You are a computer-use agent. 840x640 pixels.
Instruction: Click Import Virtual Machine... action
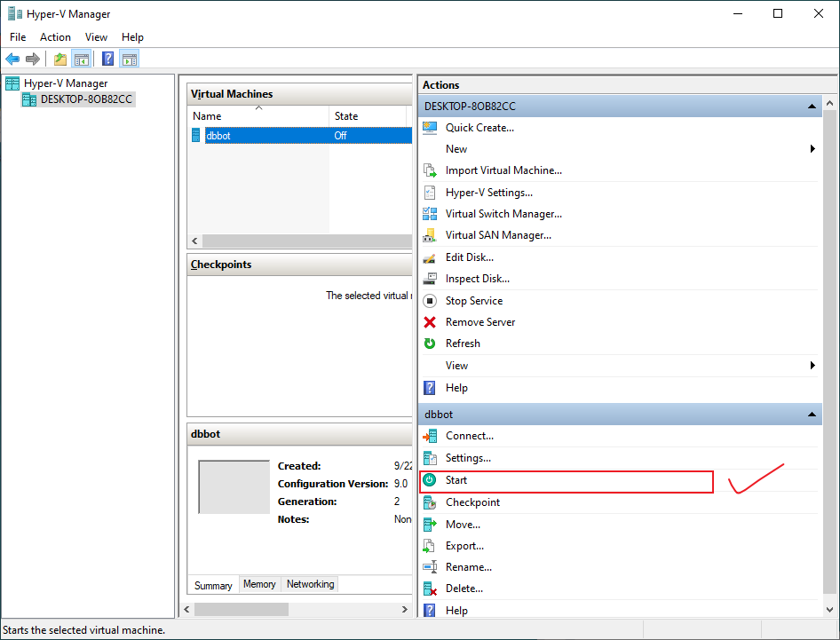click(x=503, y=170)
